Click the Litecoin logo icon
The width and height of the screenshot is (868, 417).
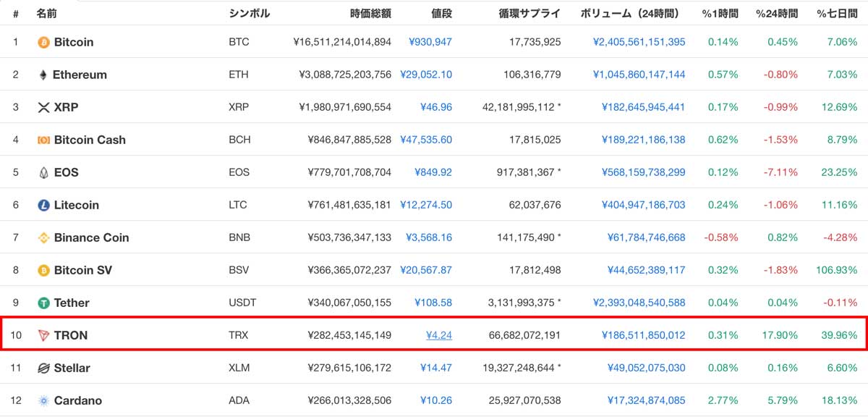tap(43, 205)
